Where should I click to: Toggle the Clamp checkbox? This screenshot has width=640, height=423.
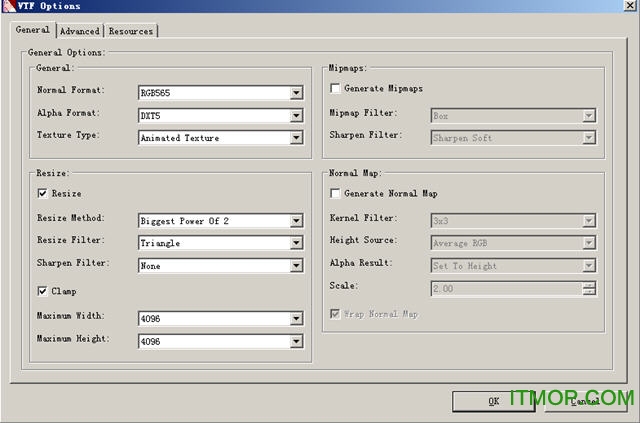[x=42, y=291]
